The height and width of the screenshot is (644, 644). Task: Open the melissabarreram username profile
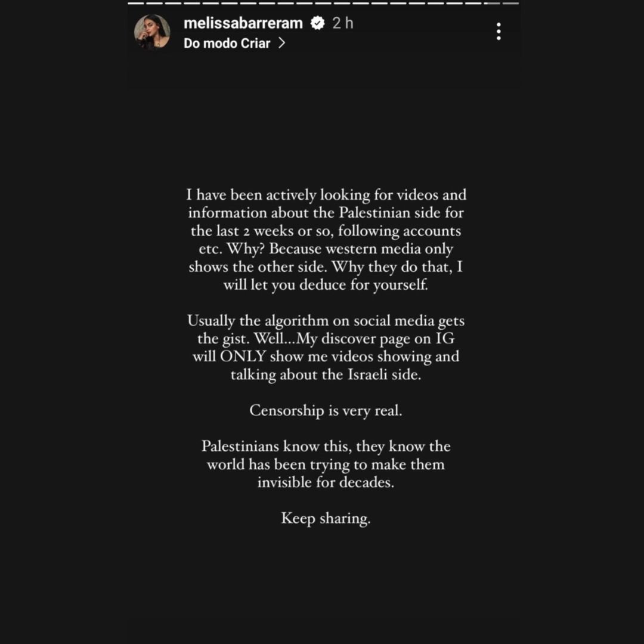[243, 23]
